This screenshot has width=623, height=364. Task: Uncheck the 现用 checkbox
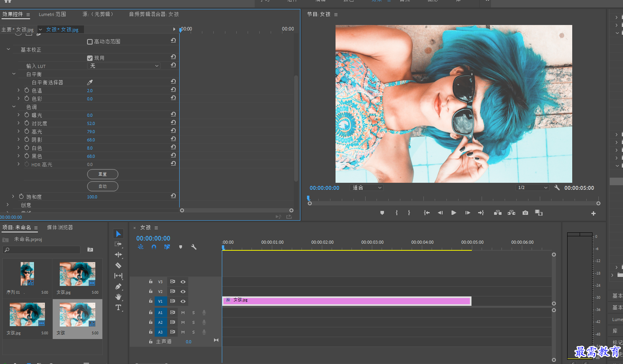90,58
